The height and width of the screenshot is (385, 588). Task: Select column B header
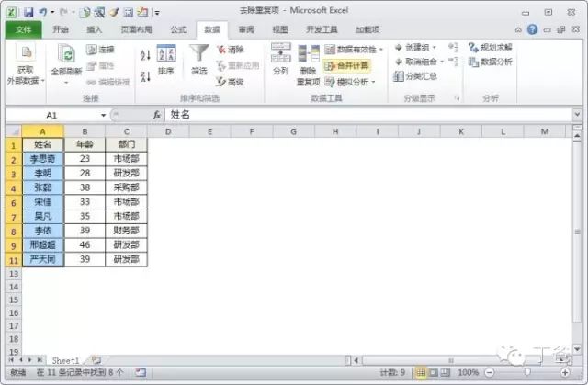[85, 131]
